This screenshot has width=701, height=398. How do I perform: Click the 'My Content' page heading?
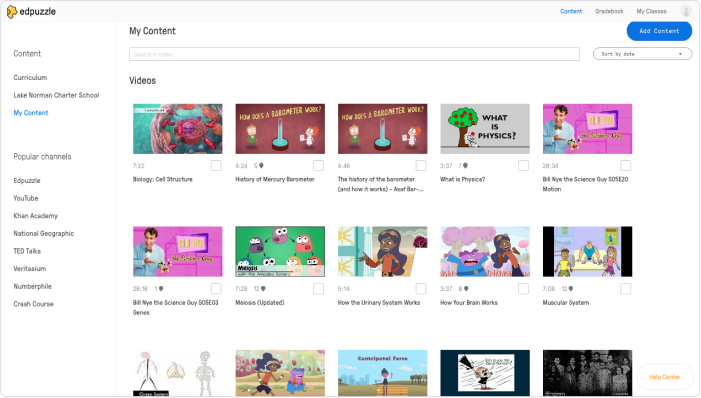click(x=152, y=31)
